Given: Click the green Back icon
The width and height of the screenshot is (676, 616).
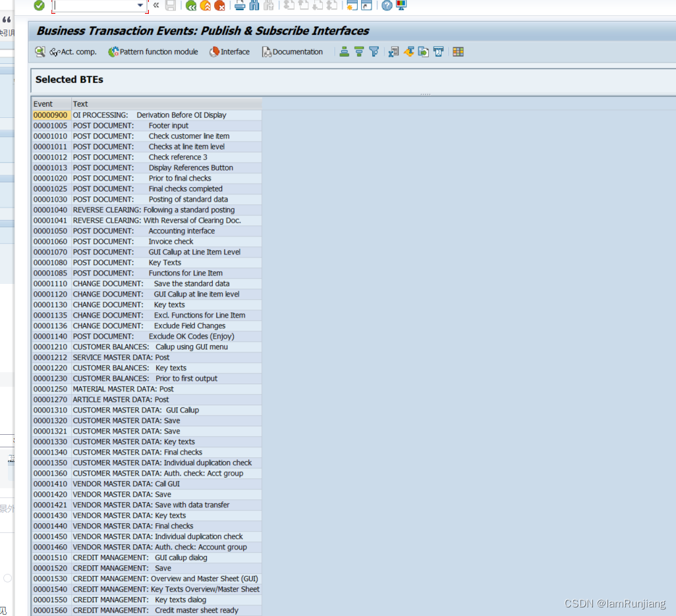Looking at the screenshot, I should [x=191, y=5].
